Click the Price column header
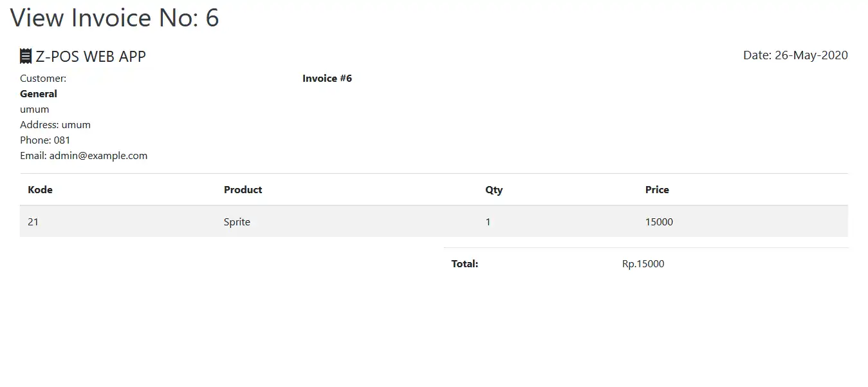The width and height of the screenshot is (868, 387). pos(657,190)
